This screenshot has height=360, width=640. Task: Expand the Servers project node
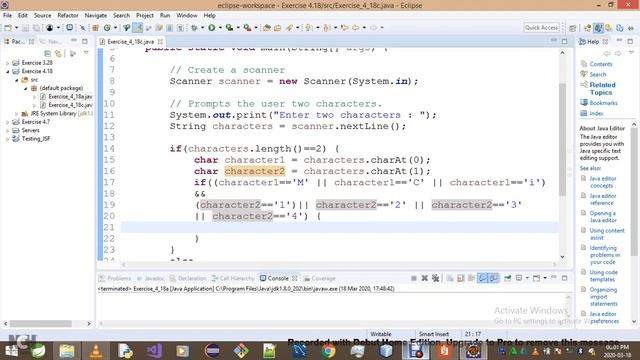(x=7, y=131)
